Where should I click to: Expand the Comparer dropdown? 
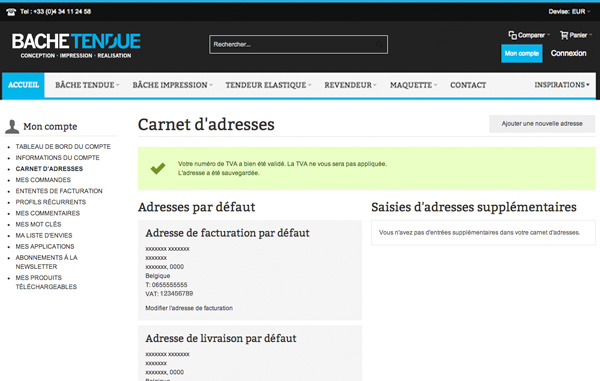[529, 35]
